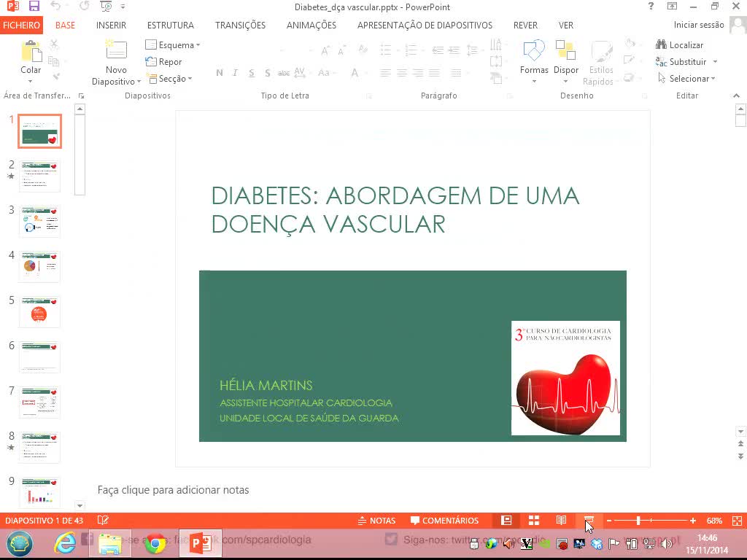Image resolution: width=747 pixels, height=560 pixels.
Task: Toggle align text right
Action: tap(418, 73)
